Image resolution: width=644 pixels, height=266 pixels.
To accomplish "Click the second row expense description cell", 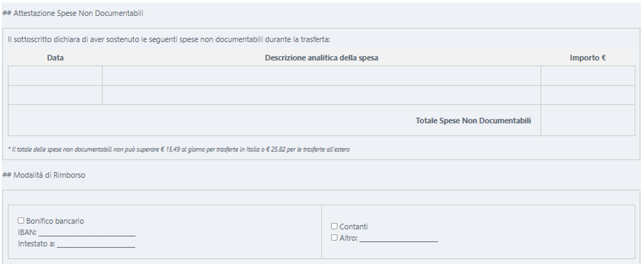I will point(322,95).
